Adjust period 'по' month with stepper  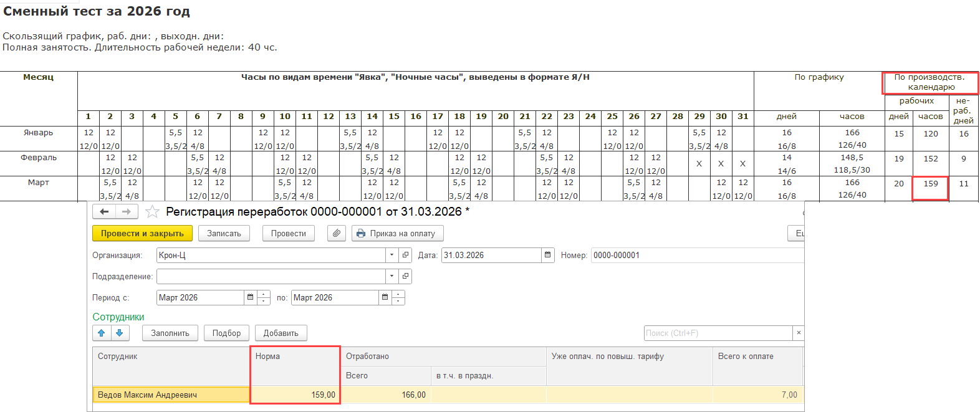click(x=398, y=297)
